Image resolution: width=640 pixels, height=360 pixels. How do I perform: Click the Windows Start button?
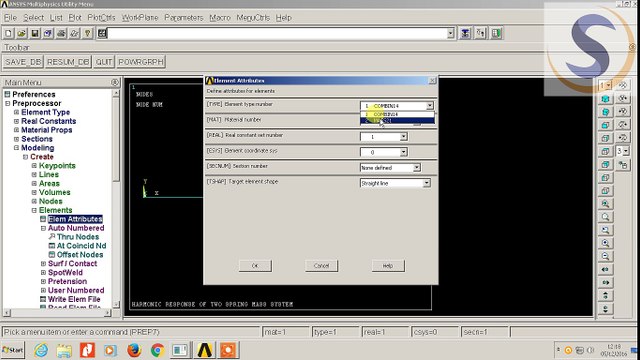tap(13, 350)
